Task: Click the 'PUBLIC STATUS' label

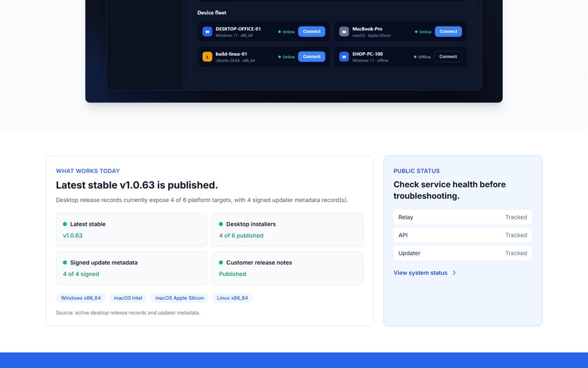Action: pos(417,171)
